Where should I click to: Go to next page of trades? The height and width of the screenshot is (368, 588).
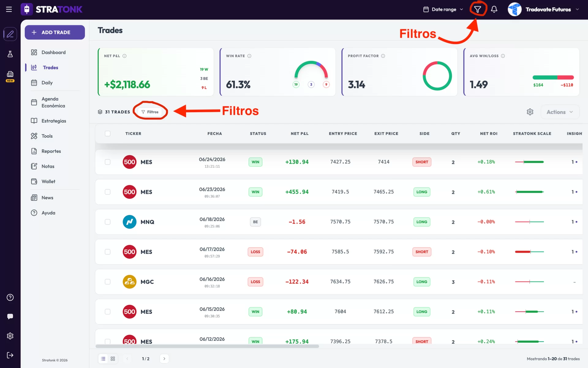(164, 358)
